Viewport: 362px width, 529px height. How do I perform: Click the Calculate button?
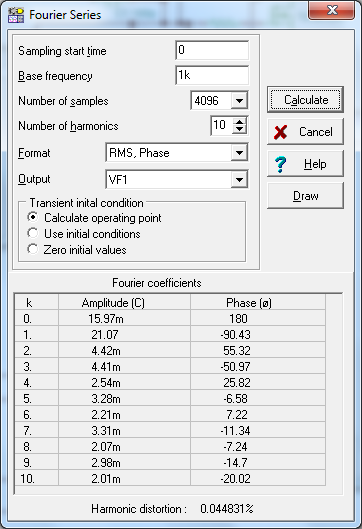[305, 100]
